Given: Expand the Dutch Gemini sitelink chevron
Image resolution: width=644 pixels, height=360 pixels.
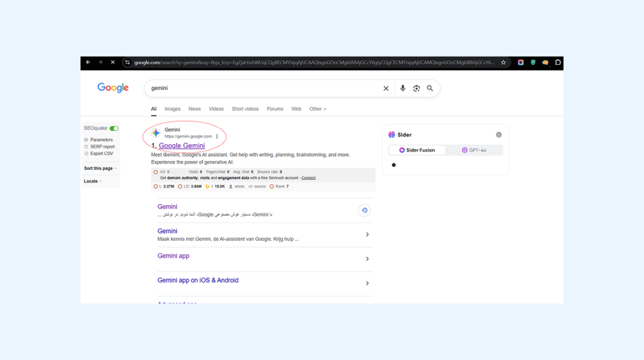Looking at the screenshot, I should pyautogui.click(x=367, y=234).
